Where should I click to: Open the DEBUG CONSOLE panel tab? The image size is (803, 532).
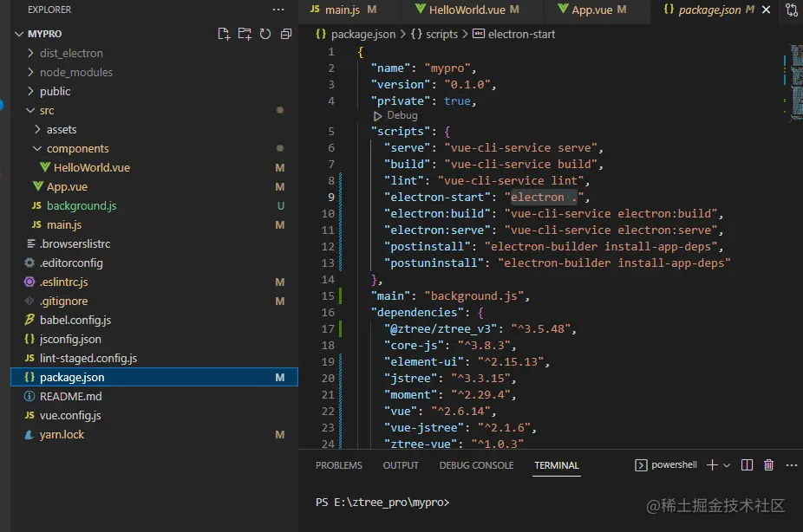point(476,465)
